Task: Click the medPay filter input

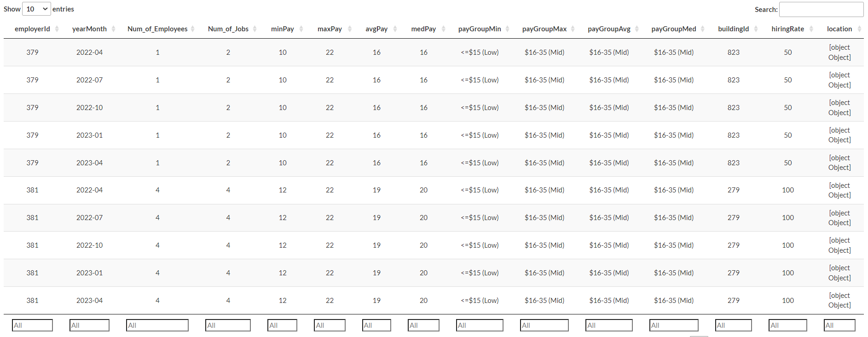Action: pyautogui.click(x=423, y=325)
